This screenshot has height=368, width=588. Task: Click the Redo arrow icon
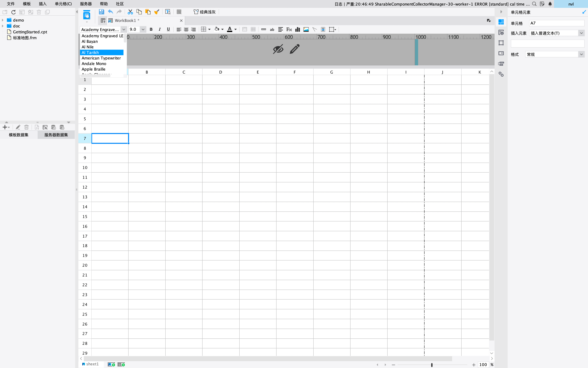[119, 12]
